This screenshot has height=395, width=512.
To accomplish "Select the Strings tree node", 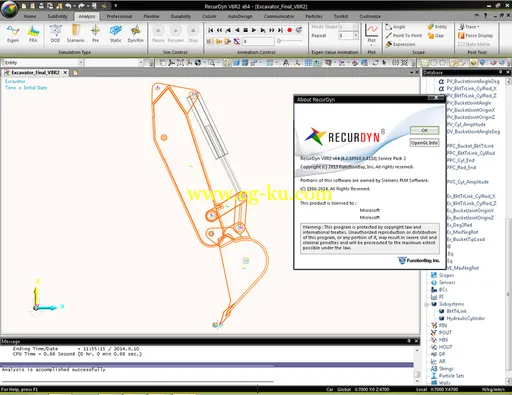I will click(446, 369).
